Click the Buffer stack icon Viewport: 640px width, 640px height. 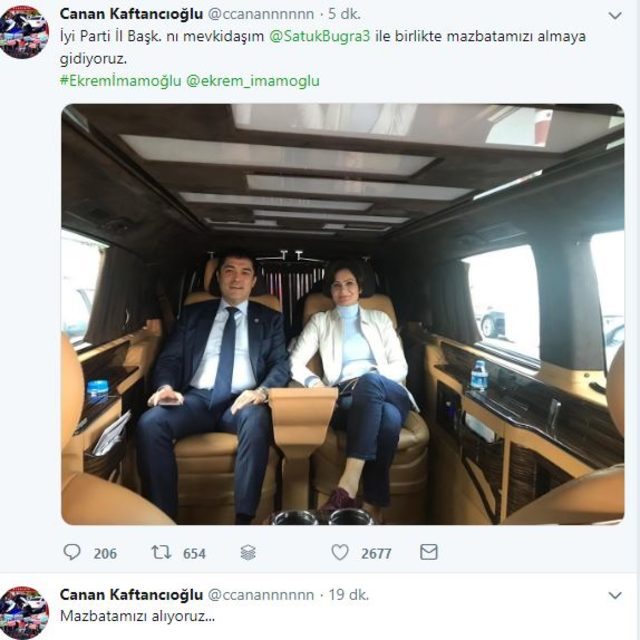(248, 552)
